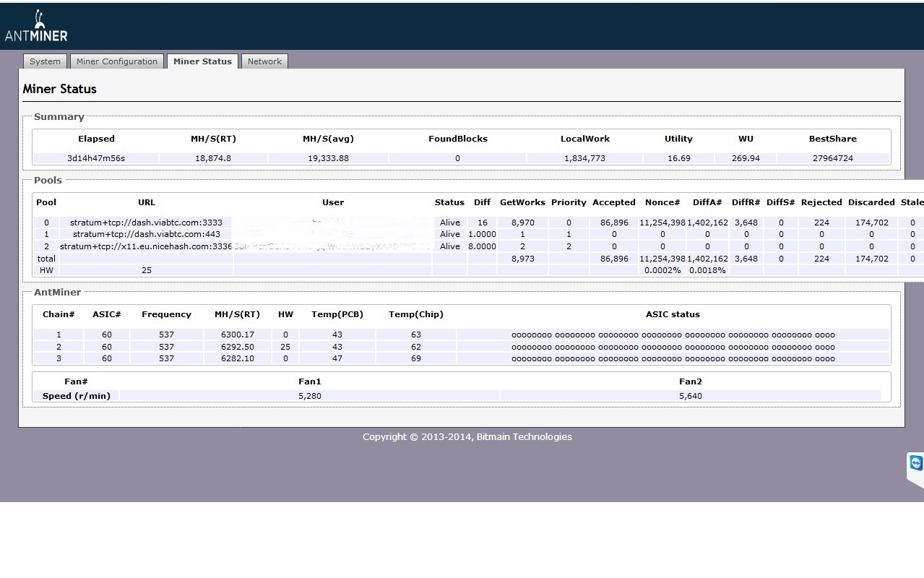Image resolution: width=924 pixels, height=578 pixels.
Task: Click the BestShare value 27964724
Action: coord(833,158)
